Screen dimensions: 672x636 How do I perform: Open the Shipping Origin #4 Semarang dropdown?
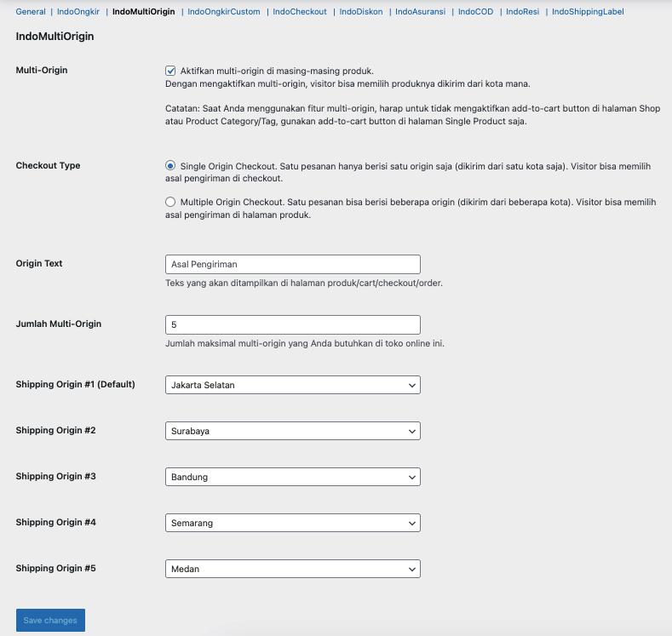tap(292, 523)
